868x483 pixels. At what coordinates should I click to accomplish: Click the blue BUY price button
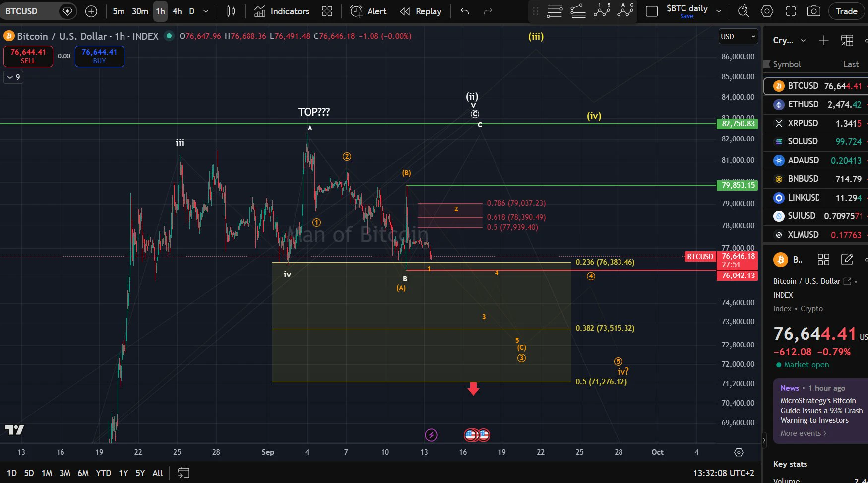coord(99,56)
